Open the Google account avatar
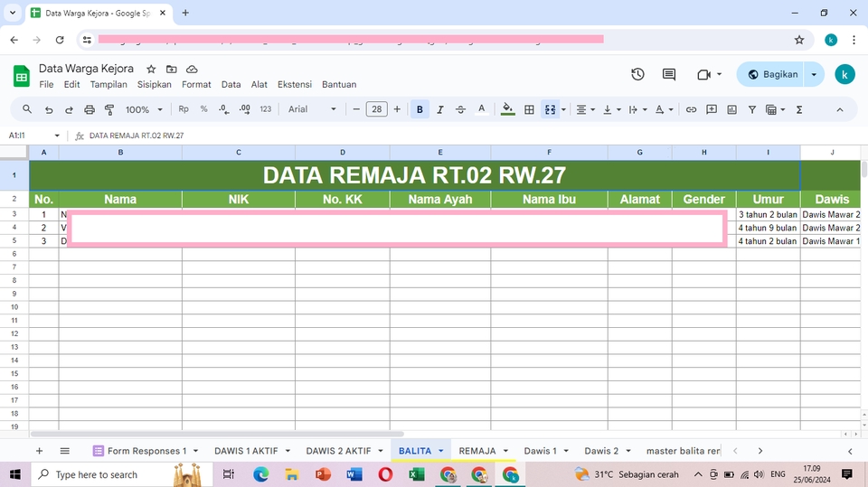 (844, 74)
